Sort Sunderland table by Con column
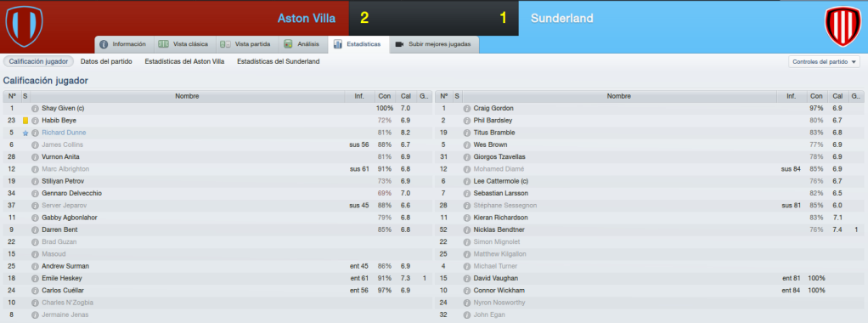 click(815, 96)
